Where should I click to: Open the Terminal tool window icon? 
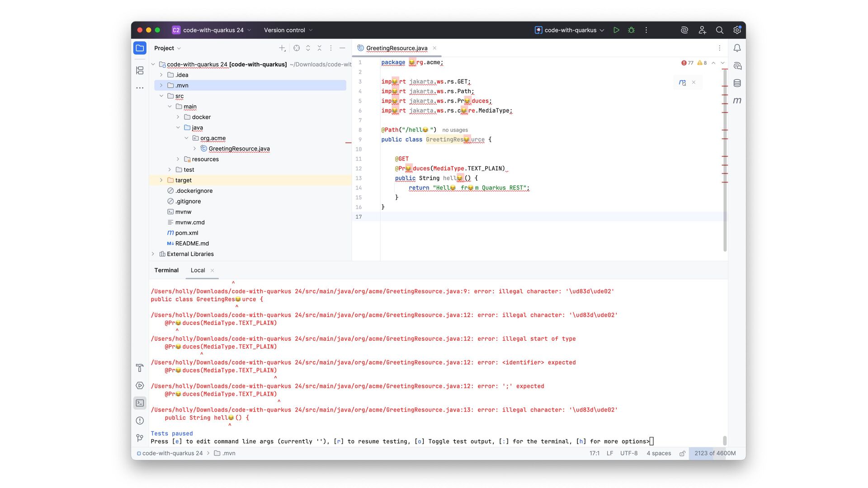(x=140, y=403)
